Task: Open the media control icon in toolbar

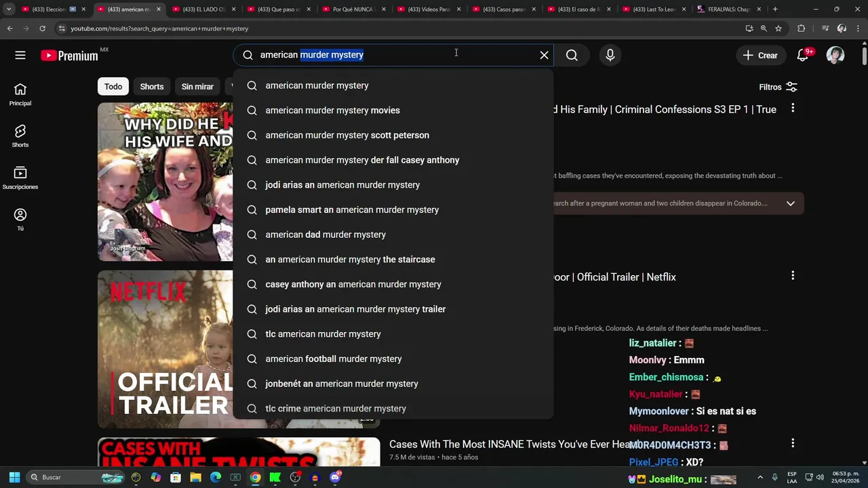Action: (x=825, y=28)
